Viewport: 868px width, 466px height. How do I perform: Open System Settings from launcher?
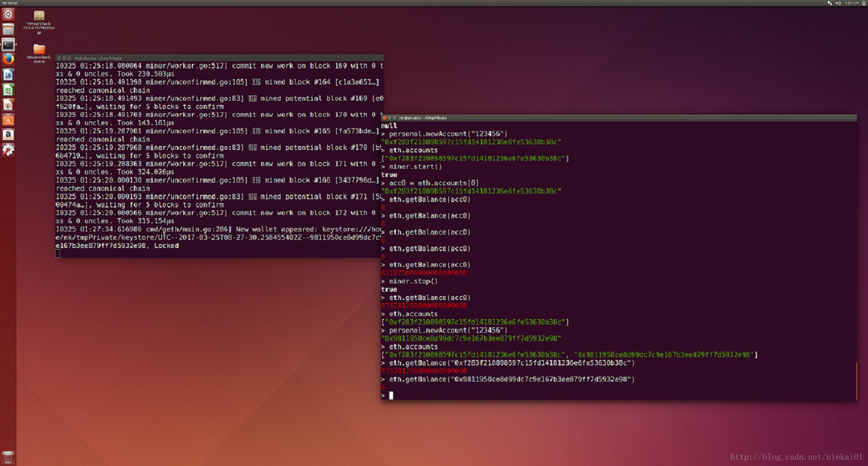point(8,150)
